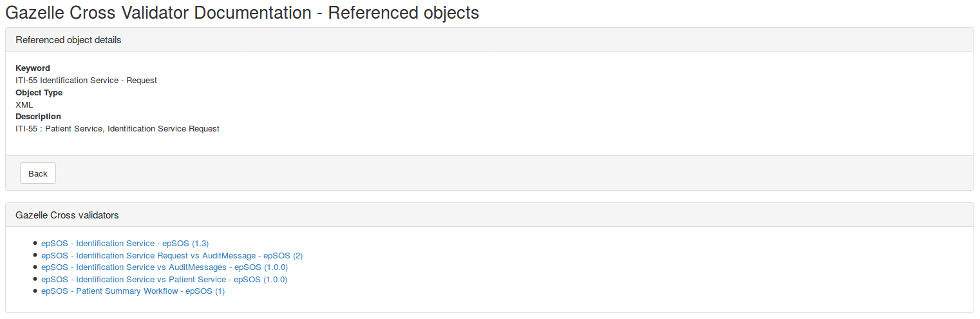Click the Gazelle Cross validators panel header
The width and height of the screenshot is (980, 319).
tap(67, 215)
